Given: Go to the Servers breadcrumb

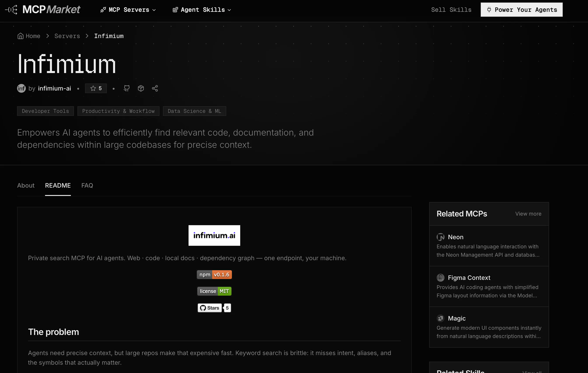Looking at the screenshot, I should click(67, 36).
